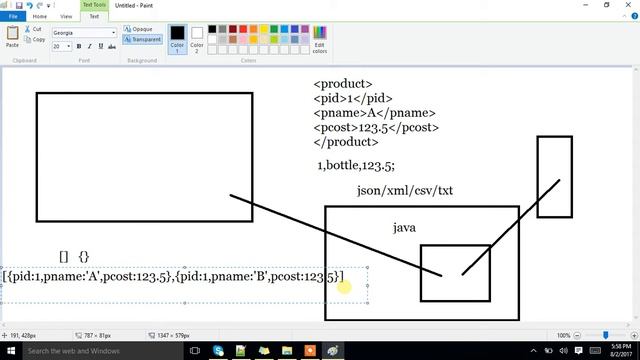The height and width of the screenshot is (360, 640).
Task: Click the Paint icon on the taskbar
Action: (x=333, y=351)
